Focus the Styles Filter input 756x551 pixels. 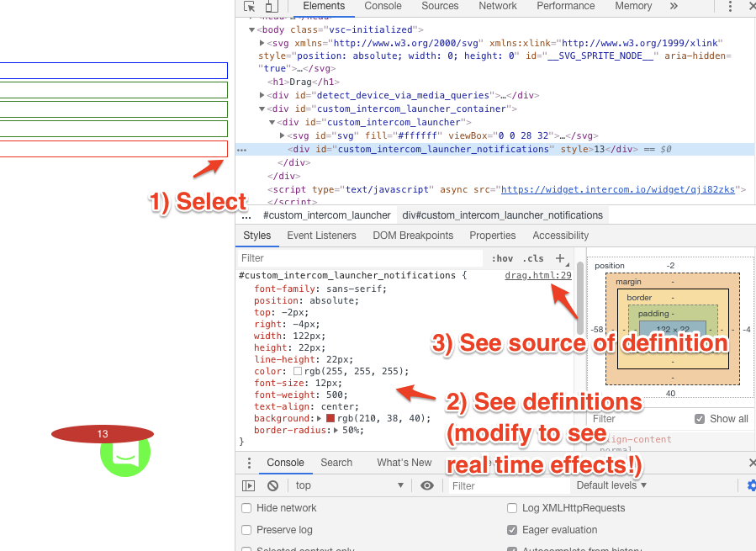pos(361,258)
